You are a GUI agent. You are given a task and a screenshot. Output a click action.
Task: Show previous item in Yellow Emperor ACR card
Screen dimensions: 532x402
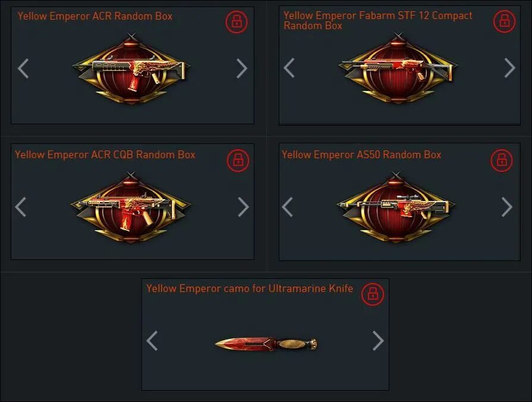pyautogui.click(x=23, y=68)
